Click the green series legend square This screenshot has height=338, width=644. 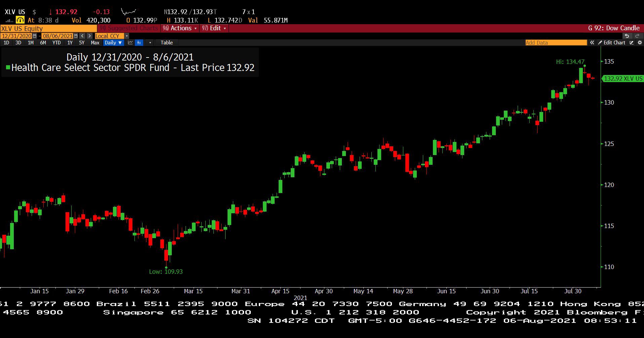pyautogui.click(x=8, y=68)
